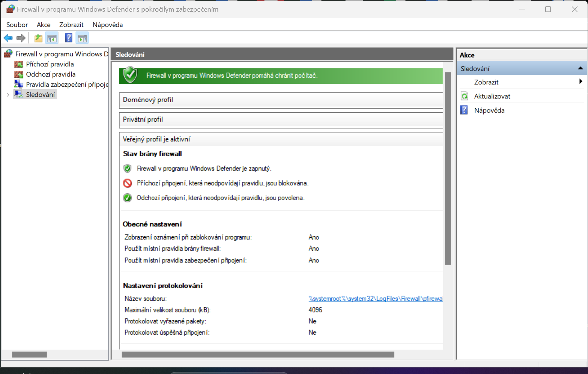Click the question mark icon in the Akce pane
Viewport: 588px width, 374px height.
(x=465, y=110)
